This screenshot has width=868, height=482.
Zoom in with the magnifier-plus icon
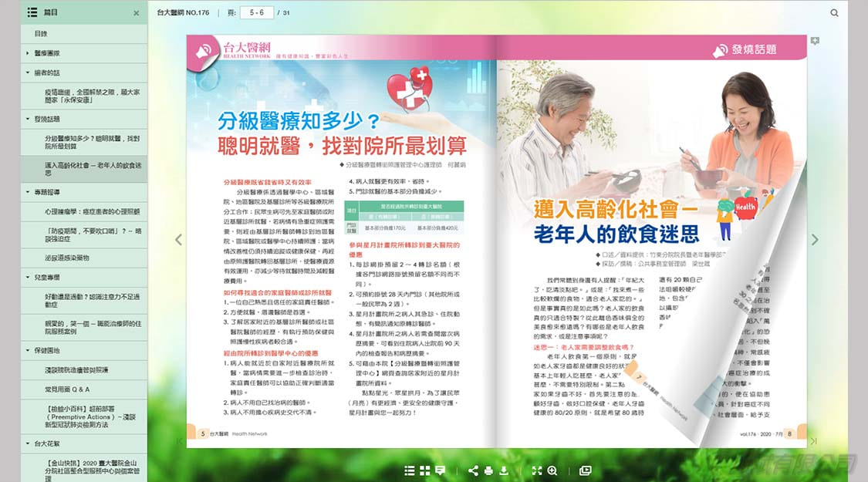552,470
